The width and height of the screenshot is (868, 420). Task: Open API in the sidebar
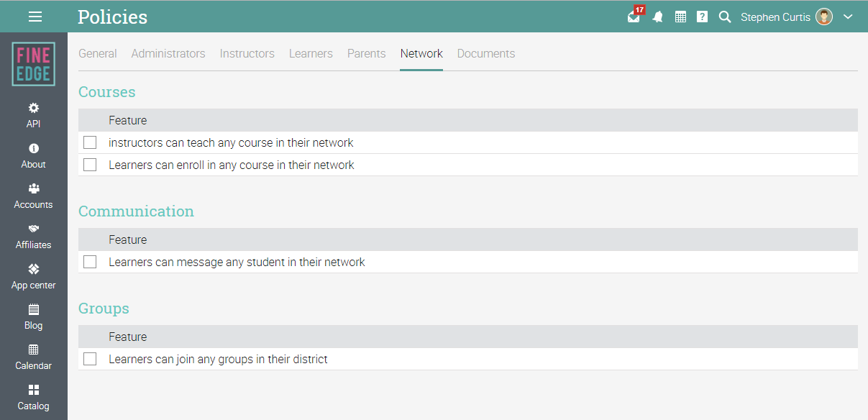point(34,115)
